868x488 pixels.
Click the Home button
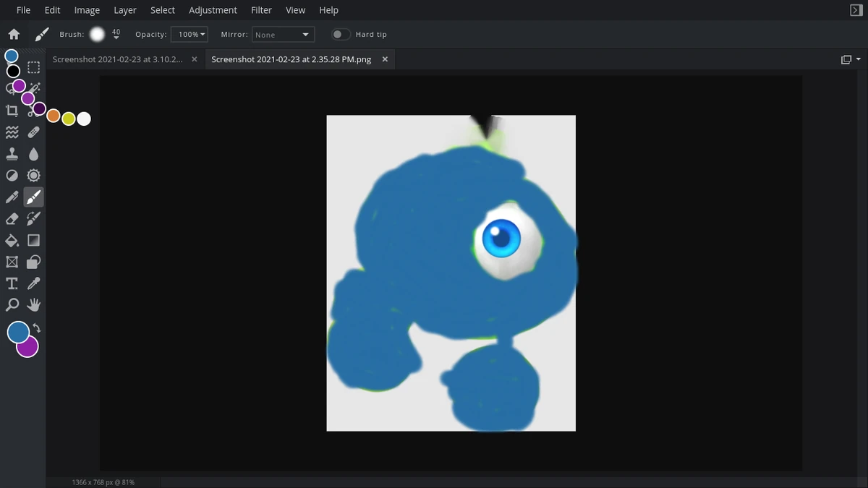14,34
